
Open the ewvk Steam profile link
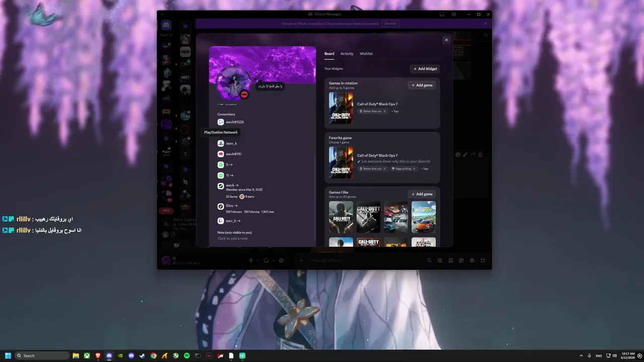click(x=232, y=186)
